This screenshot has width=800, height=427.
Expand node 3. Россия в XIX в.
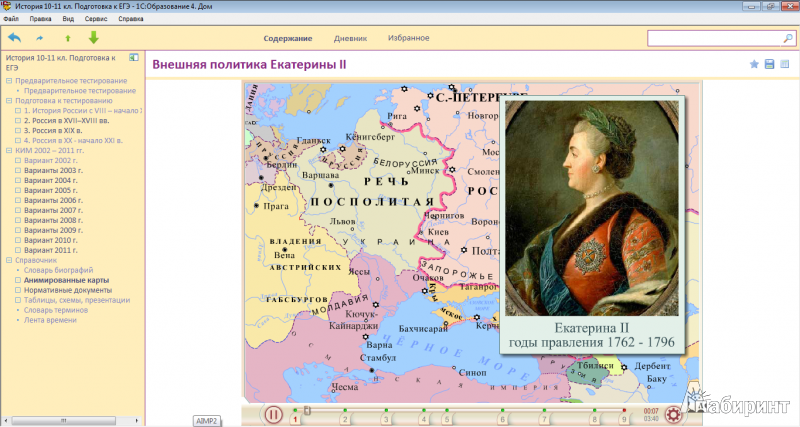point(18,131)
